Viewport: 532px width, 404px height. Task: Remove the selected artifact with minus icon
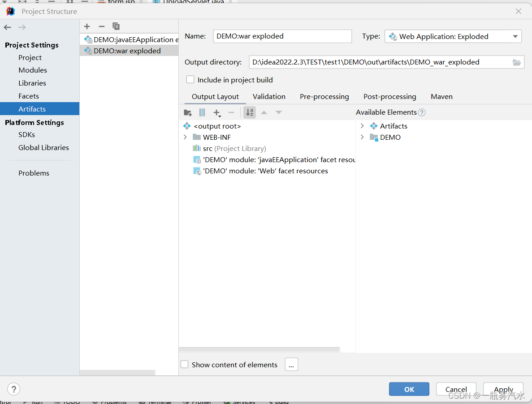101,26
